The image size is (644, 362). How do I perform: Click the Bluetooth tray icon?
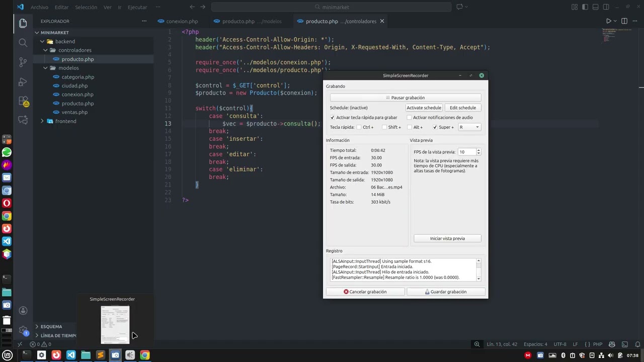coord(563,355)
